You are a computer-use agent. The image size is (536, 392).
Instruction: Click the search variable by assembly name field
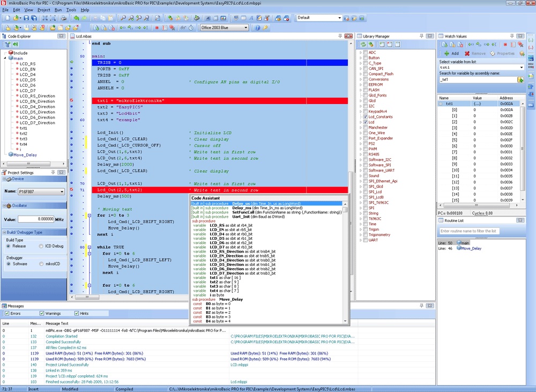tap(478, 80)
